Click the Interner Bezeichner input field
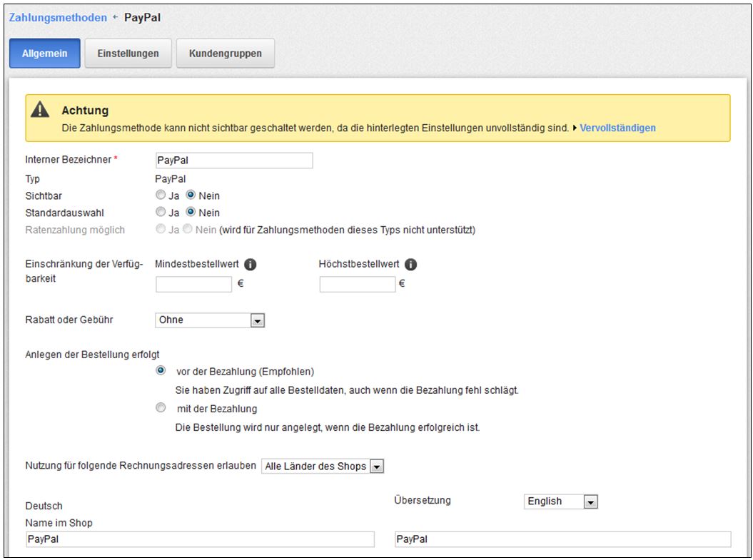Viewport: 753px width, 560px height. click(x=234, y=161)
